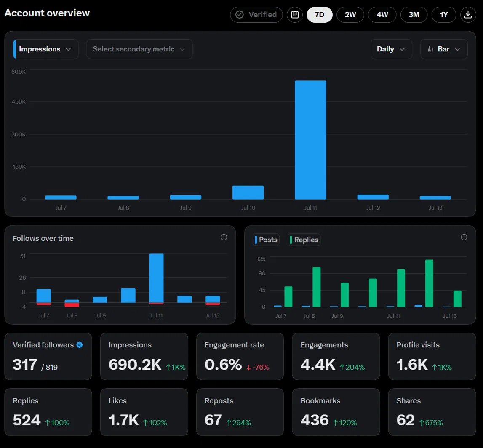The image size is (483, 448).
Task: Click the Jul 7 impressions bar
Action: click(x=61, y=197)
